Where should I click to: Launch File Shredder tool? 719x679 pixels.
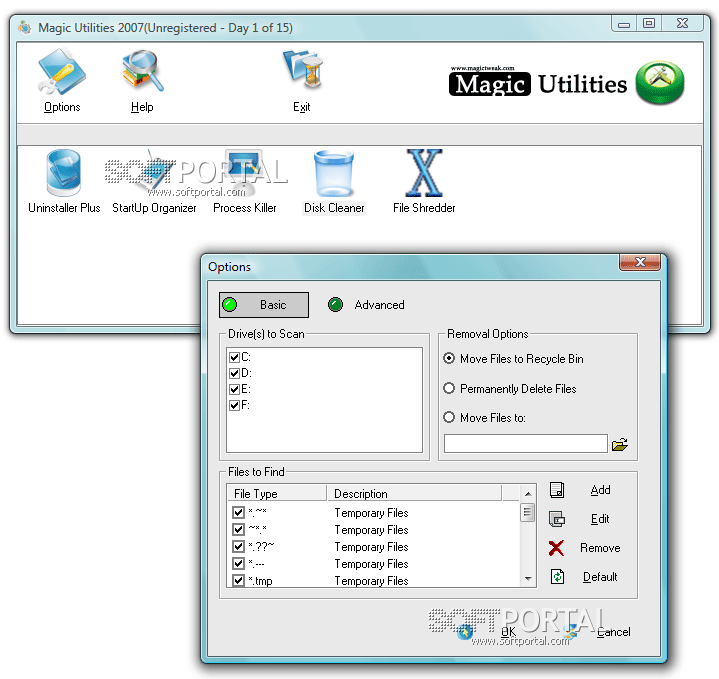(424, 173)
